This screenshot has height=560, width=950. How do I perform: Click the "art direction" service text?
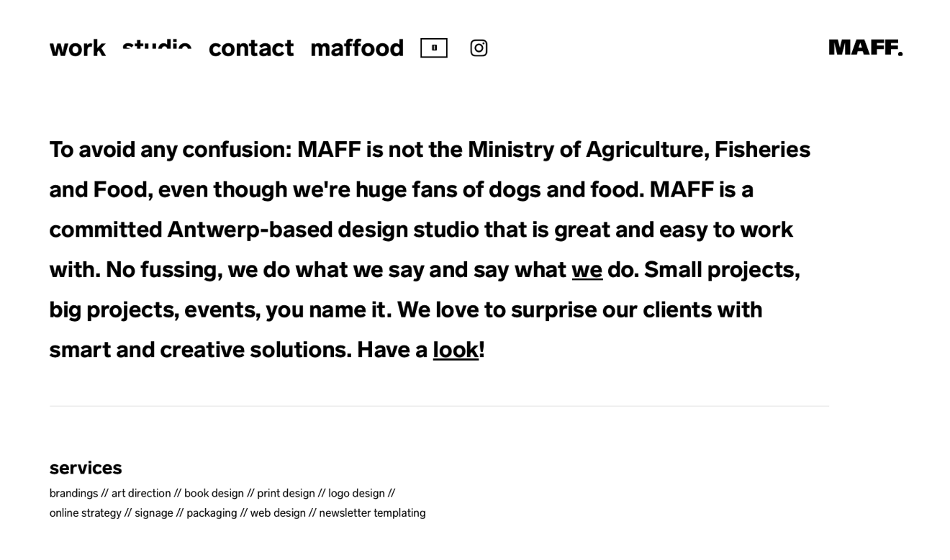141,494
